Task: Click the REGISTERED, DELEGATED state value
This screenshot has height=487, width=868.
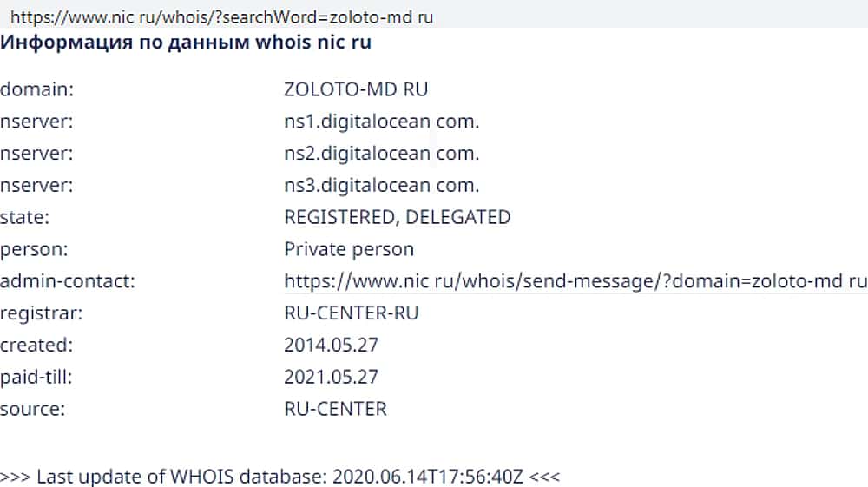Action: pos(398,217)
